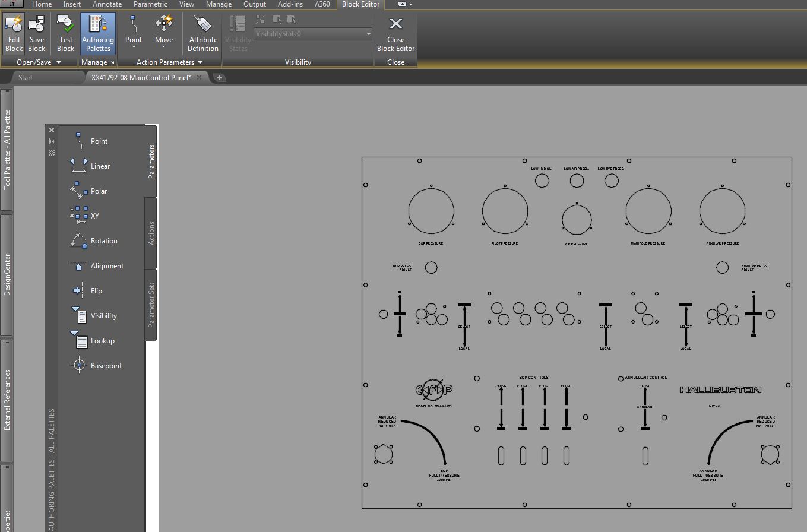Switch to the Manage ribbon tab

219,4
